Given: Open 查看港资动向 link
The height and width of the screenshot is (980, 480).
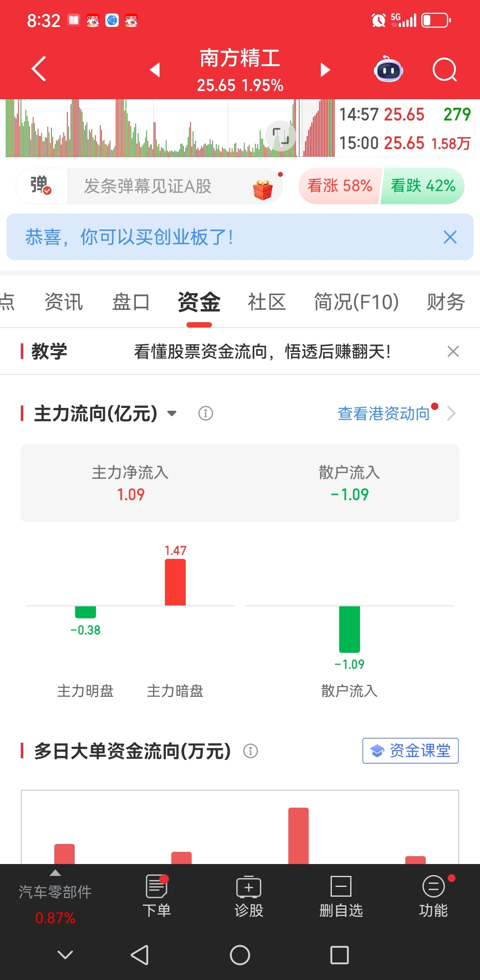Looking at the screenshot, I should click(384, 414).
